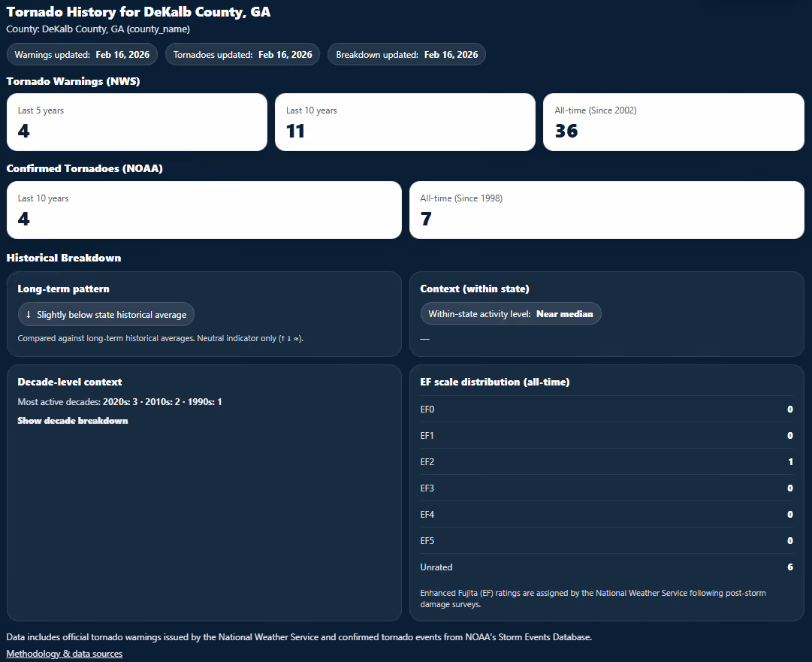Screen dimensions: 812x662
Task: Click All-time (Since 1998) tornadoes card
Action: (606, 210)
